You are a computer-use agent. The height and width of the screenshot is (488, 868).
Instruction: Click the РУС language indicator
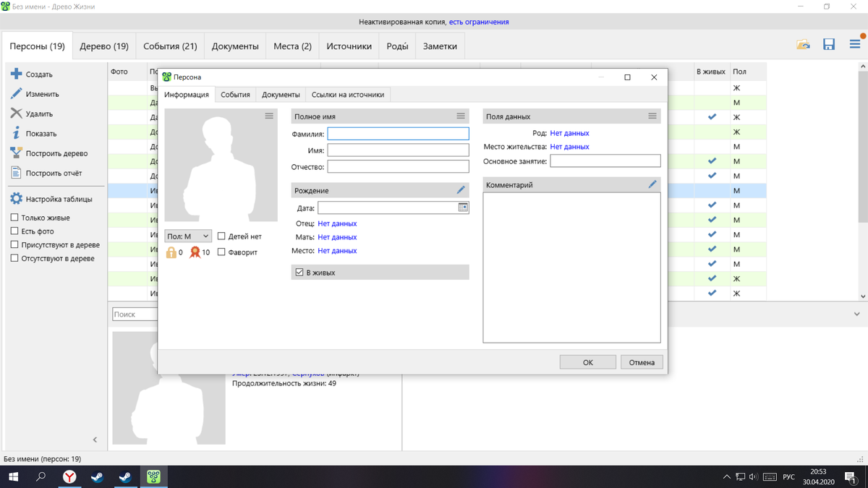(x=788, y=477)
